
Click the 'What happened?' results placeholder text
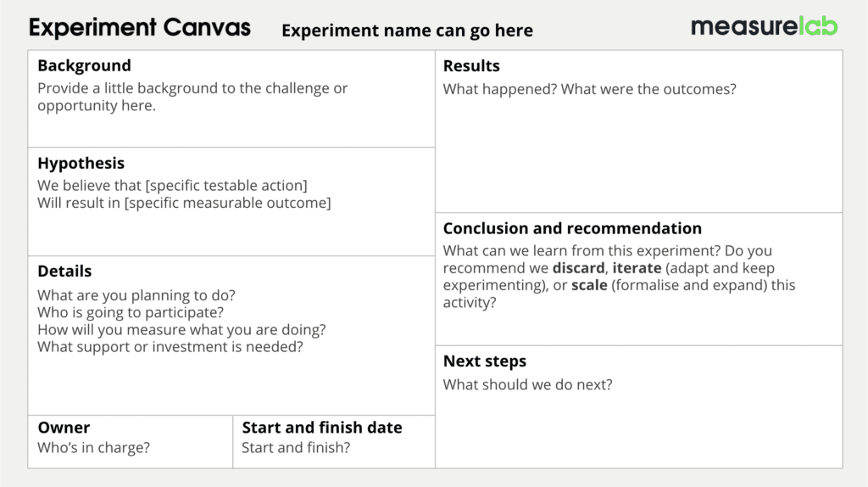[x=589, y=89]
